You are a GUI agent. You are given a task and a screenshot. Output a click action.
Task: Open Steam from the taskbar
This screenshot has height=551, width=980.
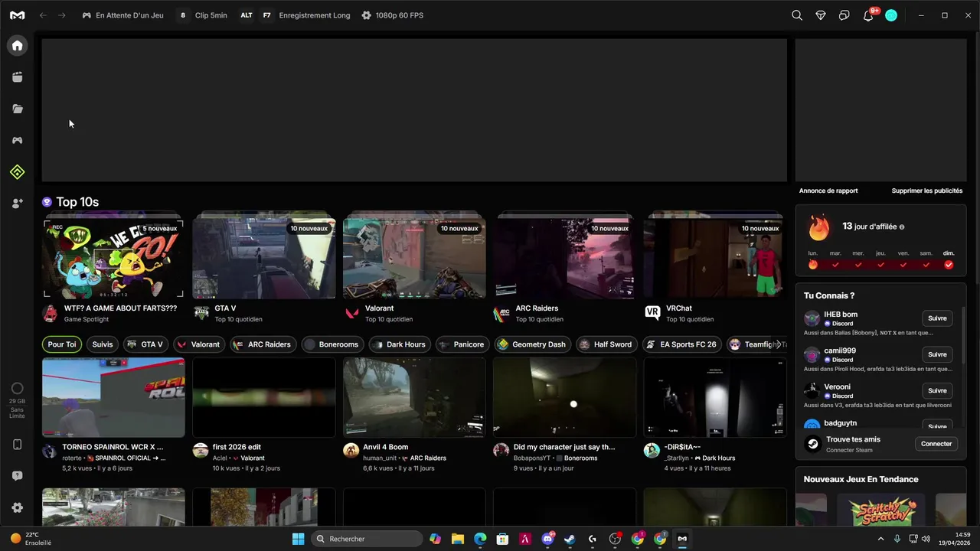570,539
